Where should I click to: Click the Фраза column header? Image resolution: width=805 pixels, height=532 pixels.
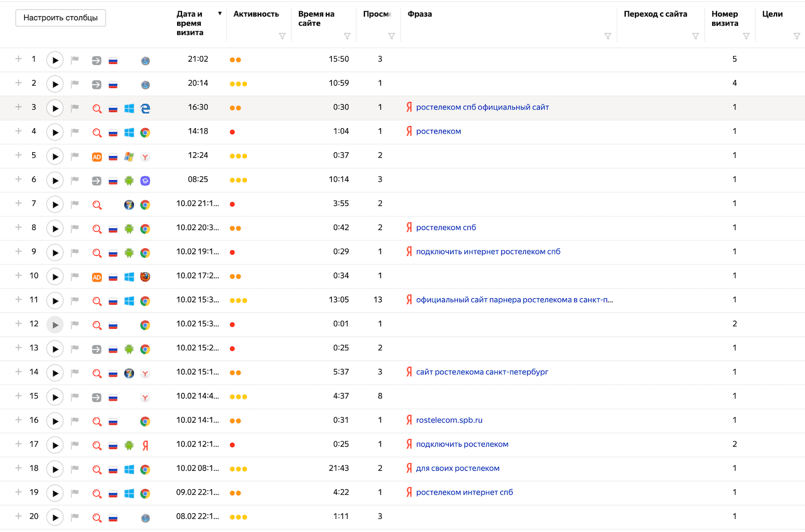420,14
